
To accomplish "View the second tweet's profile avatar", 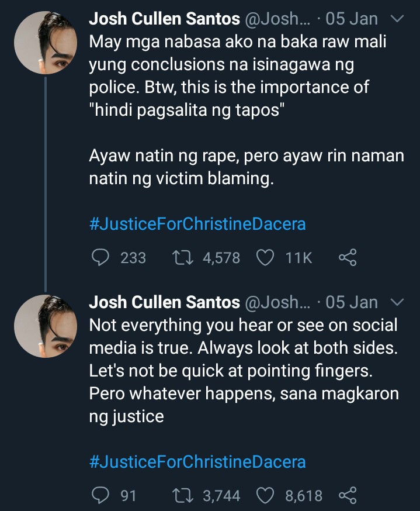I will 46,326.
